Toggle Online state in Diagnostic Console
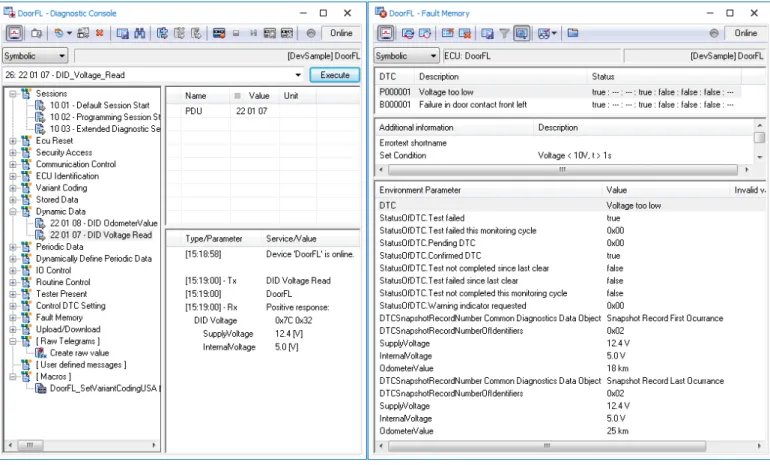This screenshot has width=770, height=465. coord(341,33)
